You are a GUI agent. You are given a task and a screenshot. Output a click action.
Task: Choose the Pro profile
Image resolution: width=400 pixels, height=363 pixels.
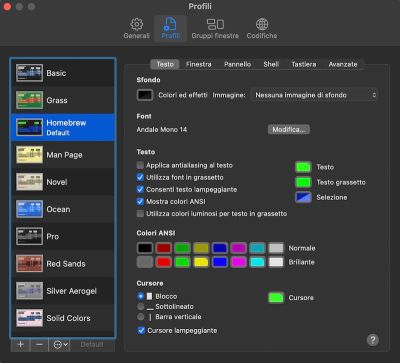pos(63,236)
